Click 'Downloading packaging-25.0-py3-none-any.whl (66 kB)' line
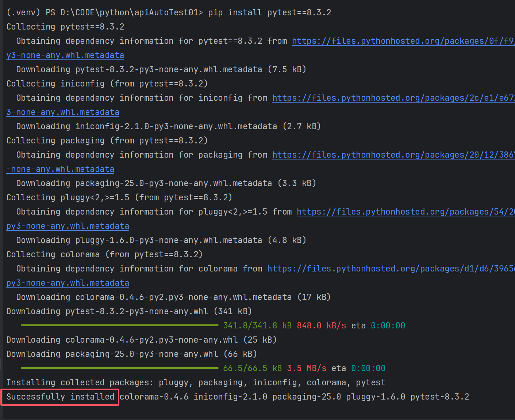The height and width of the screenshot is (420, 515). [x=131, y=354]
